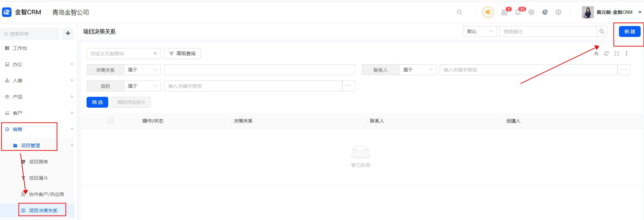Click the 联系人 column header

(x=377, y=121)
